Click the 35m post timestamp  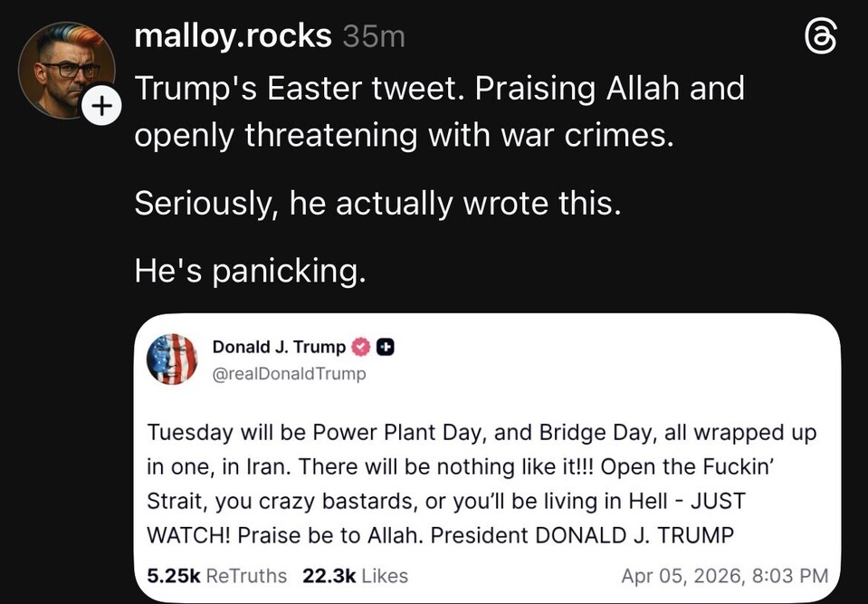click(x=374, y=37)
